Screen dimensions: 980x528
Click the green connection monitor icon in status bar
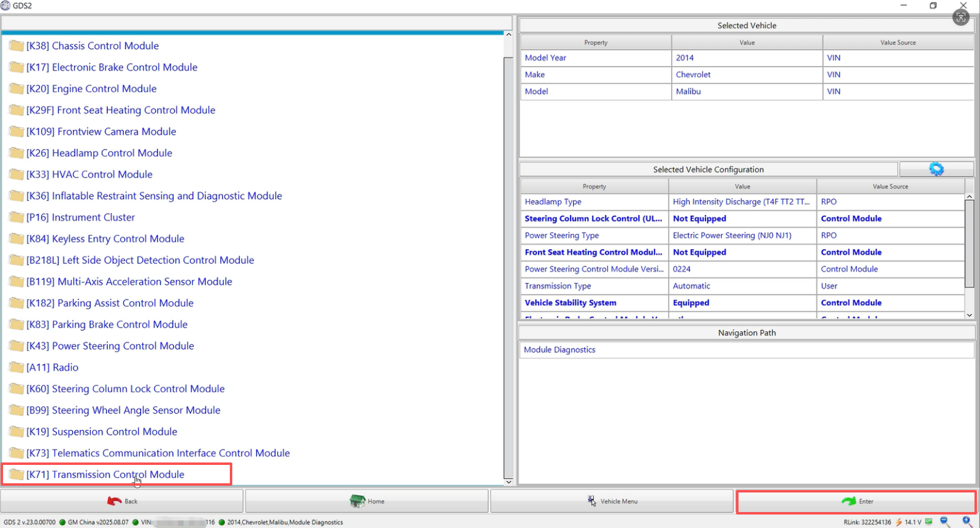[x=929, y=522]
